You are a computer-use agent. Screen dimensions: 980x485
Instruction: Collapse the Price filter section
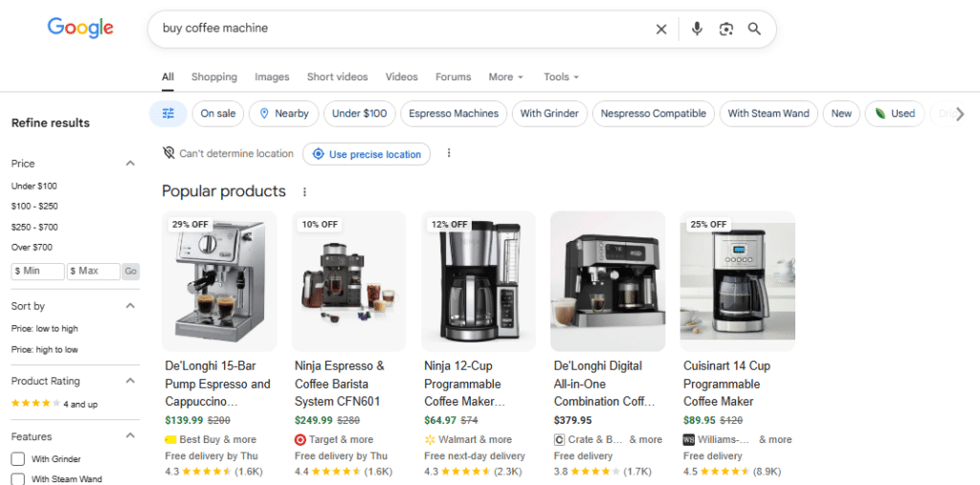(130, 164)
